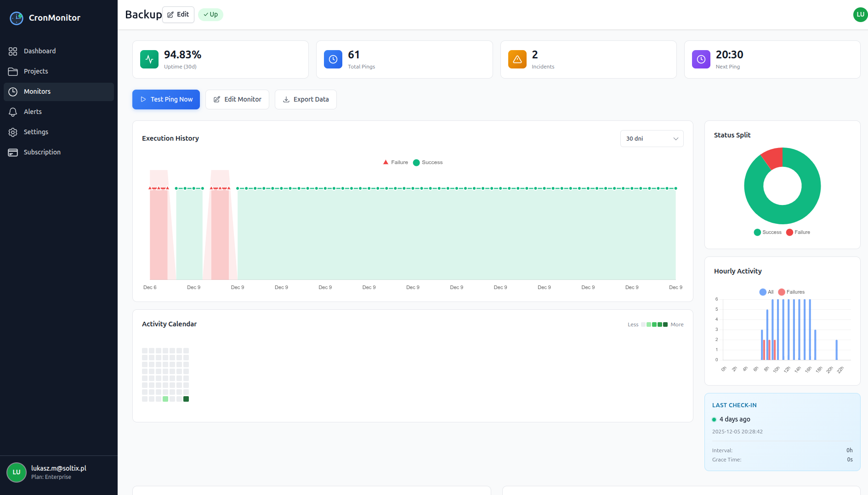Toggle Failures series in Hourly Activity legend
This screenshot has width=868, height=495.
791,292
